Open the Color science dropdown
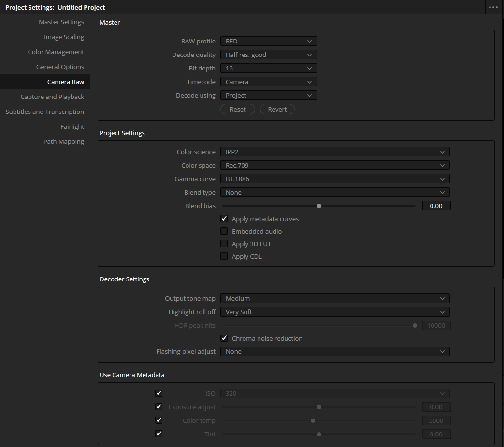Screen dimensions: 504x447 (335, 152)
